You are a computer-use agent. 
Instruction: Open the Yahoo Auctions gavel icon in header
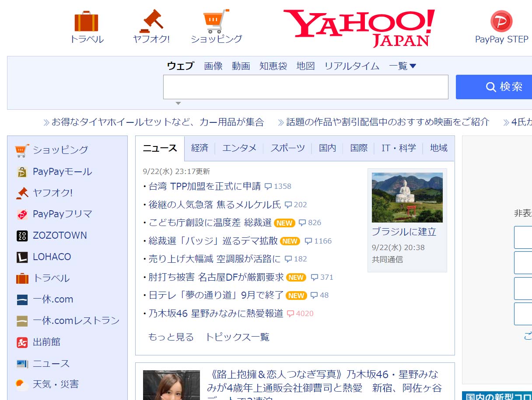click(x=151, y=21)
